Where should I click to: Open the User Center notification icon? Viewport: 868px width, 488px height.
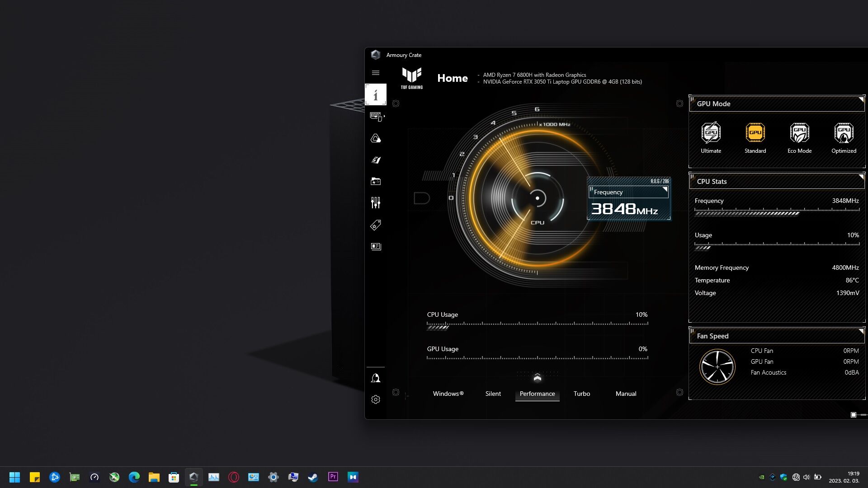pyautogui.click(x=376, y=378)
